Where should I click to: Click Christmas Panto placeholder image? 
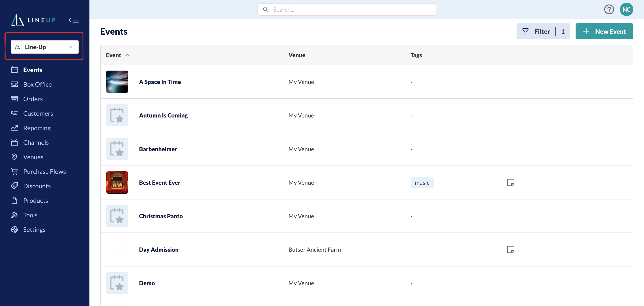[x=117, y=216]
